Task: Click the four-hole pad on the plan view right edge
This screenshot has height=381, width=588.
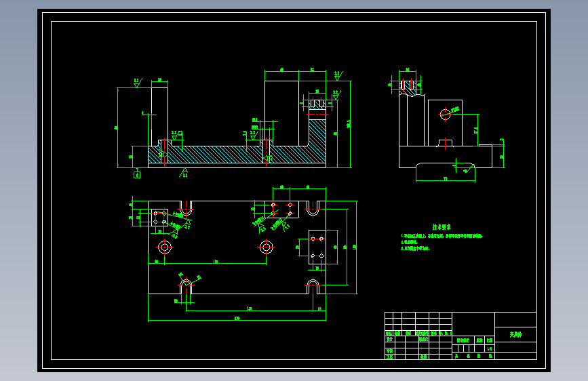Action: pos(317,247)
